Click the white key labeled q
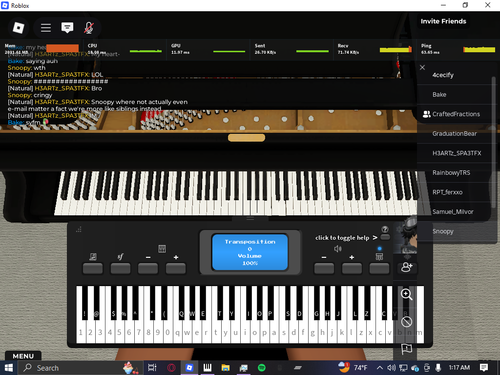The image size is (500, 375). coord(177,332)
